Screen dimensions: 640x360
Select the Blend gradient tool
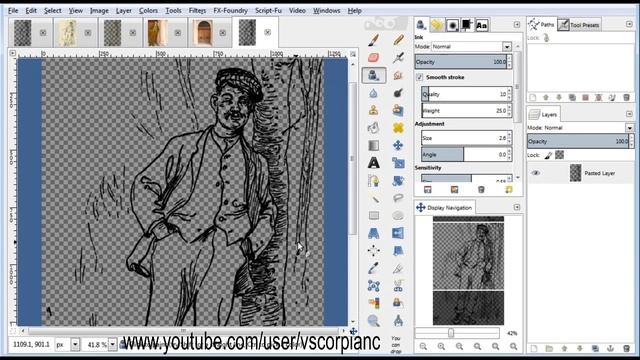point(373,145)
